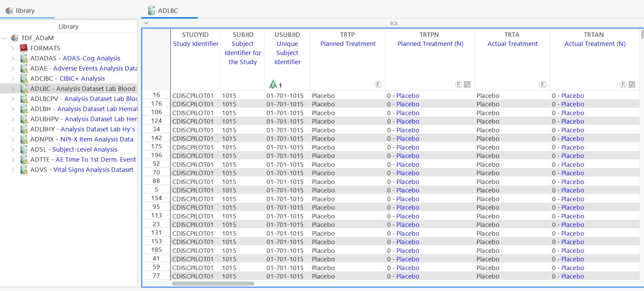
Task: Click the format F icon in TRTPN column
Action: pyautogui.click(x=458, y=84)
